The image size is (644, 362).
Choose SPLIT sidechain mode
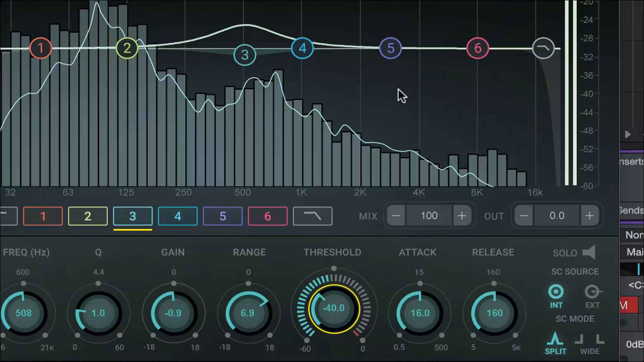(x=555, y=343)
